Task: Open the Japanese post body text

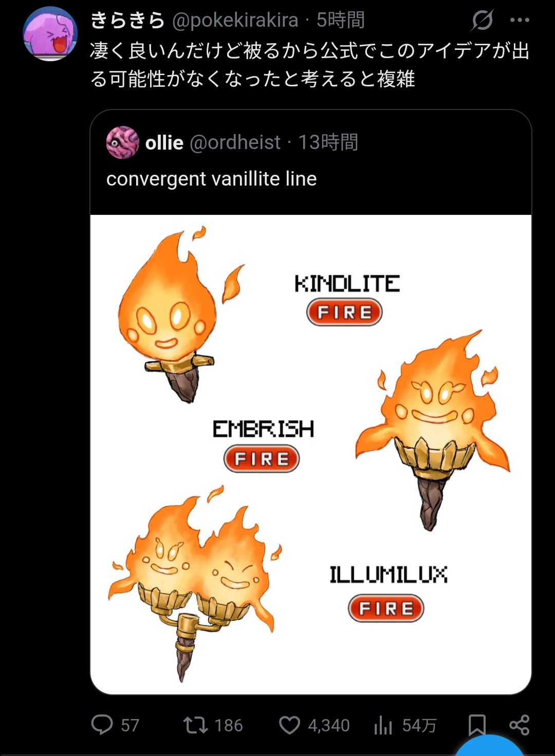Action: (310, 65)
